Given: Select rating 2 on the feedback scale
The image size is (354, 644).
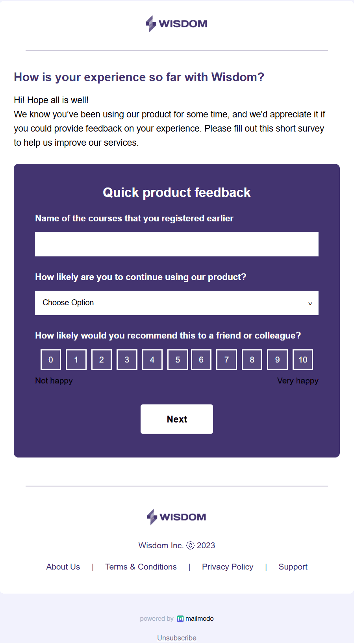Looking at the screenshot, I should coord(101,359).
